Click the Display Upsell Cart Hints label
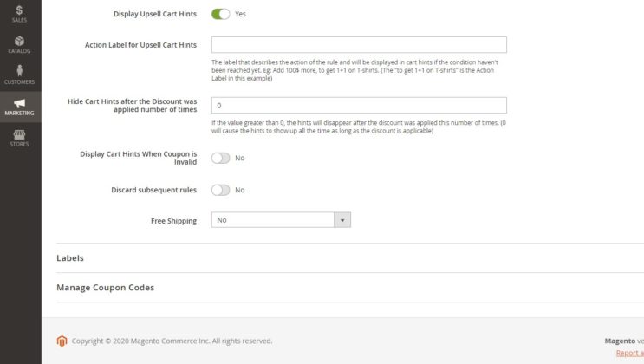The width and height of the screenshot is (644, 364). [155, 14]
